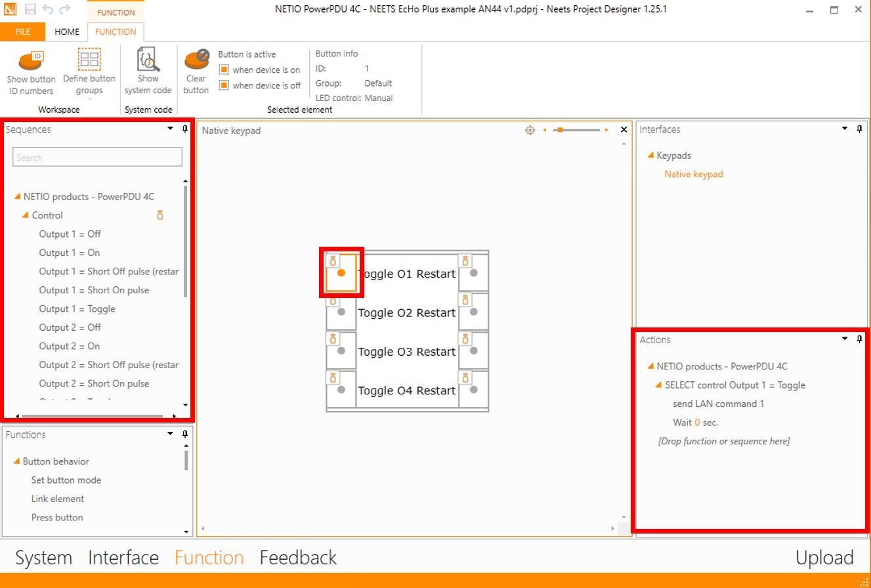Click the center view target icon
Image resolution: width=871 pixels, height=588 pixels.
point(530,130)
